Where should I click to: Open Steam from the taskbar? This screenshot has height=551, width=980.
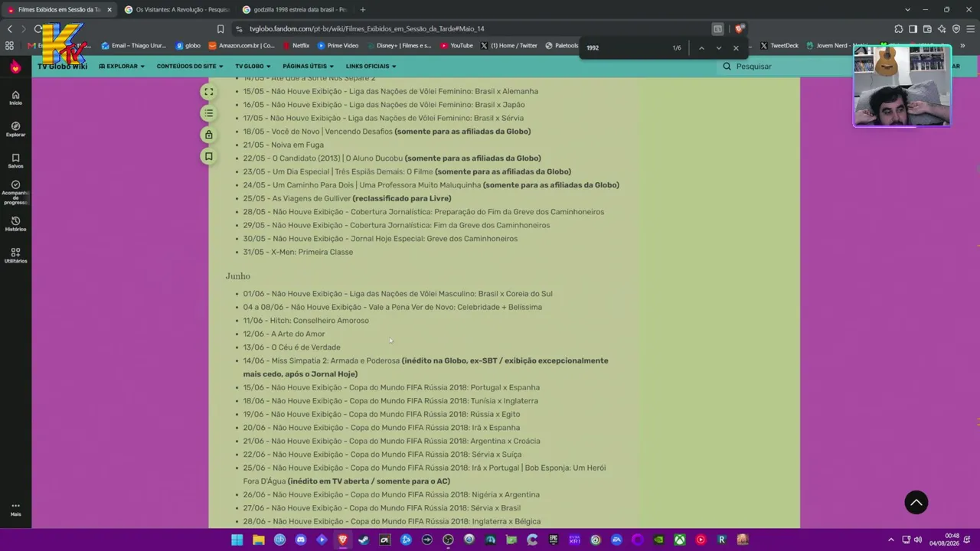pos(364,540)
